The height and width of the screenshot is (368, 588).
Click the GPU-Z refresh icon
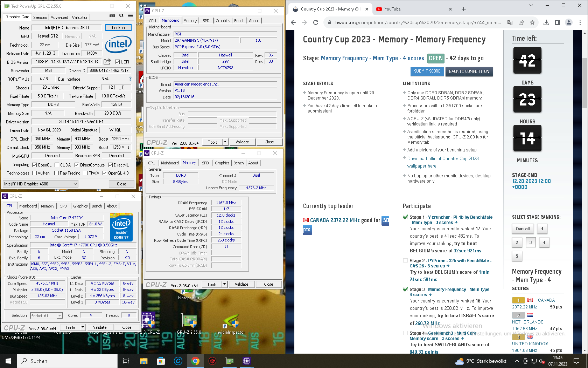(121, 15)
